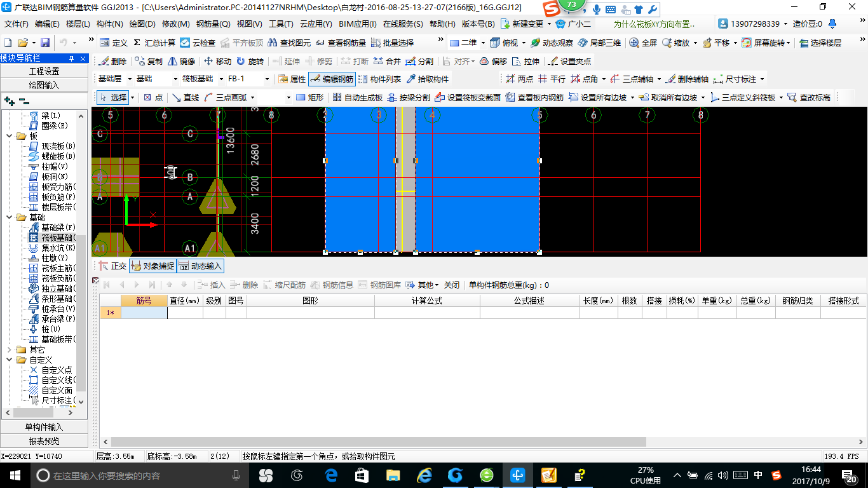Click 按梁分割 split by beam
Viewport: 868px width, 488px height.
[x=408, y=97]
